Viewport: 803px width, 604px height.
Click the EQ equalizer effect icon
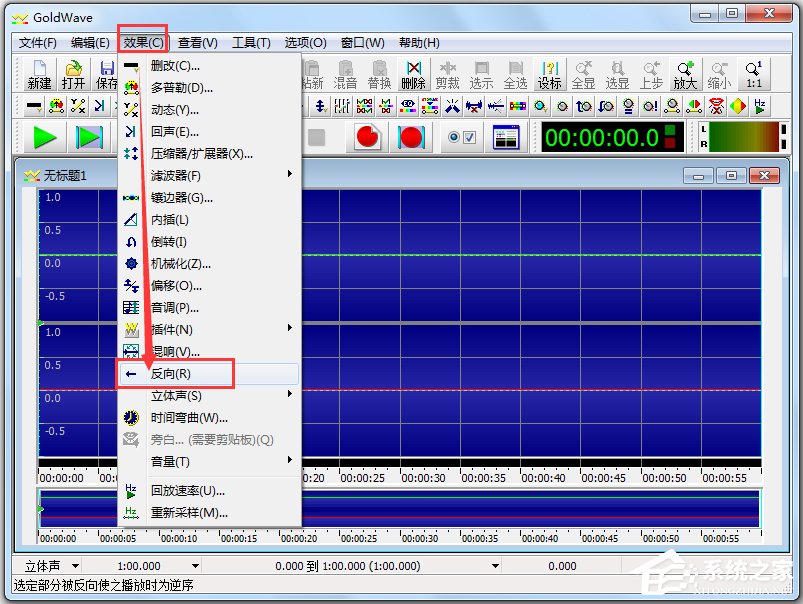point(408,106)
